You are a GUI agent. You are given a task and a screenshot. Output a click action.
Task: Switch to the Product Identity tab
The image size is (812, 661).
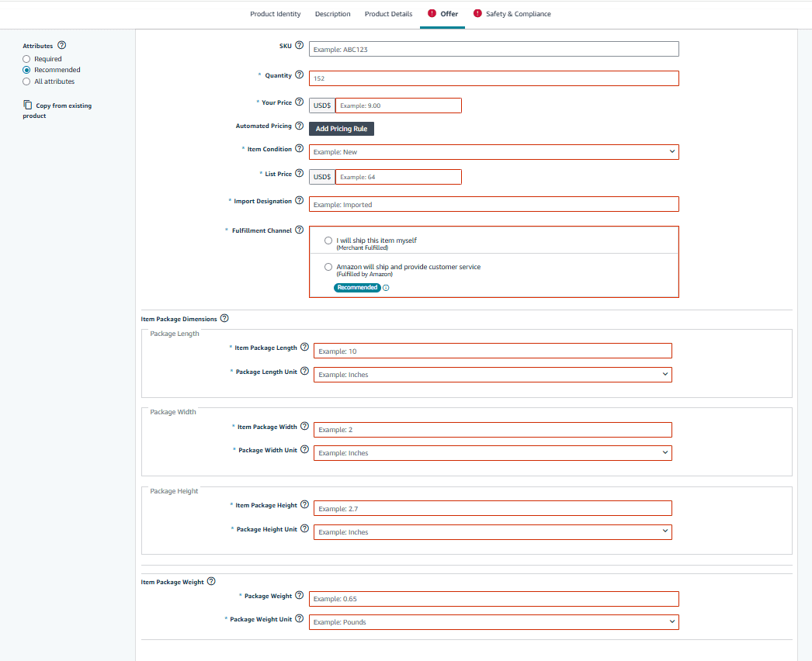tap(276, 14)
